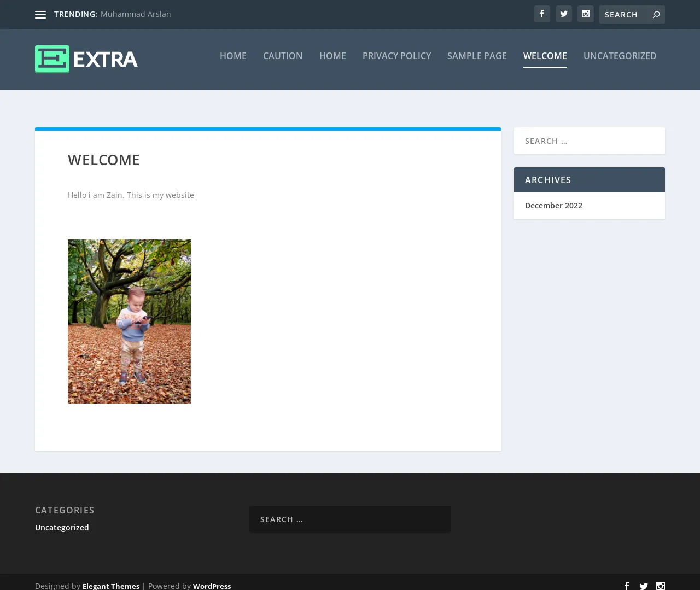Screen dimensions: 700x590
Task: Click the Twitter icon in the footer
Action: coord(644,586)
